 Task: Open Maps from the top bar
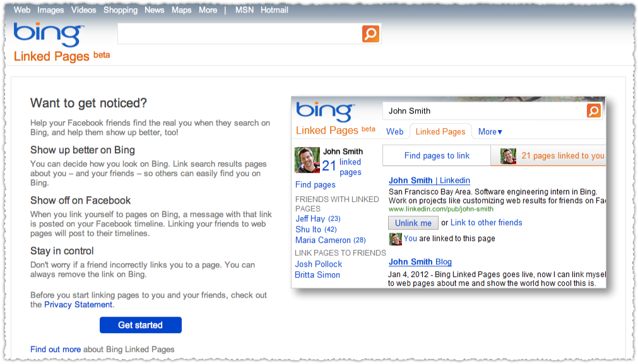[x=182, y=10]
